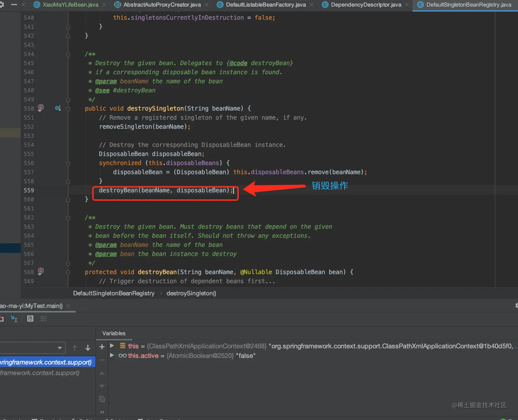
Task: Close the DefaultListableBeanFactory.java tab
Action: click(311, 5)
